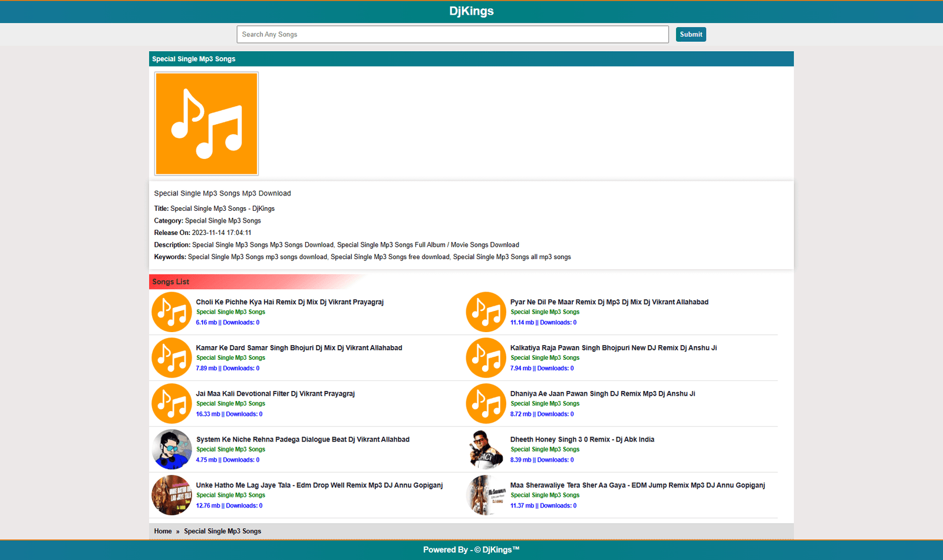Open Dheeth Honey Singh 3 0 Remix link
The width and height of the screenshot is (943, 560).
(x=582, y=439)
